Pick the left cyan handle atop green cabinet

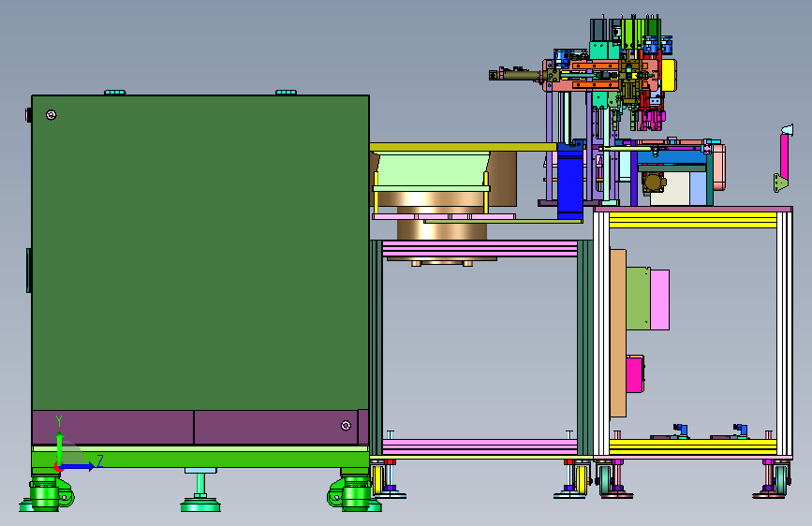point(114,93)
